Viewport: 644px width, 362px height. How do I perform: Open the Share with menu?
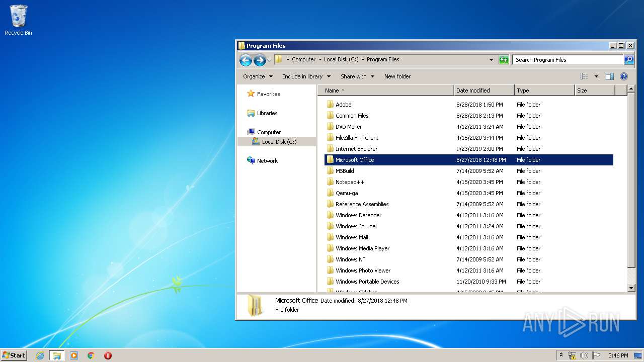[357, 76]
